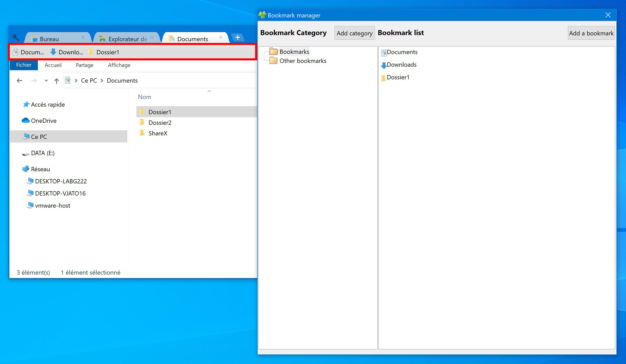Click the Bookmarks category folder icon
626x364 pixels.
(274, 52)
